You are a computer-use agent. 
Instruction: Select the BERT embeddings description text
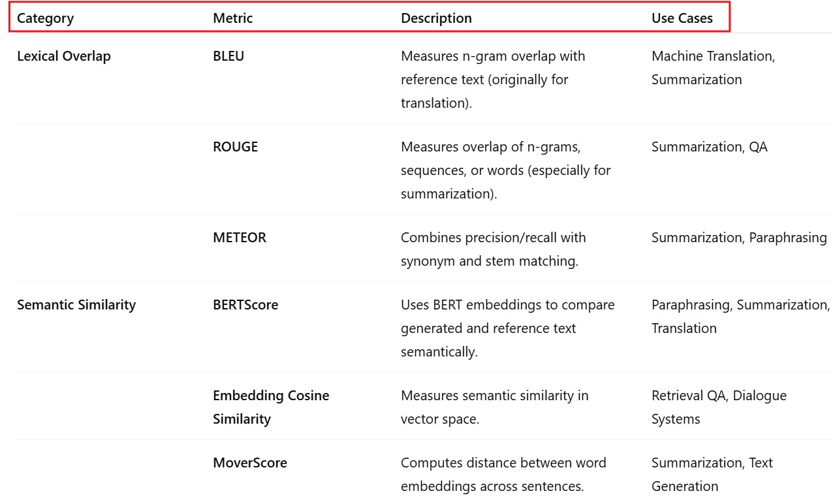pyautogui.click(x=507, y=328)
